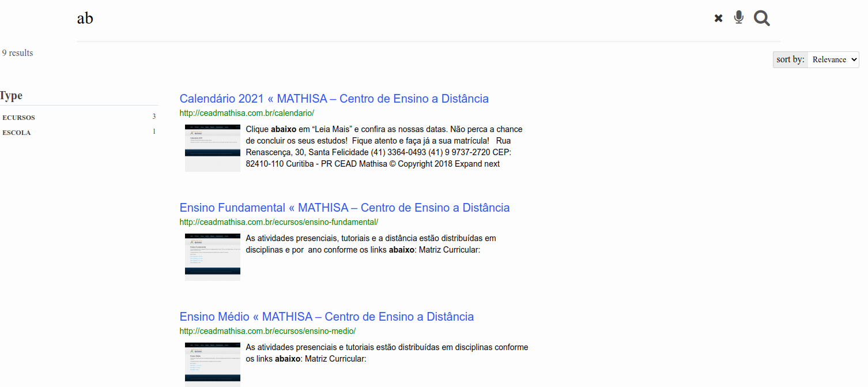
Task: Activate the microphone voice search icon
Action: 738,18
